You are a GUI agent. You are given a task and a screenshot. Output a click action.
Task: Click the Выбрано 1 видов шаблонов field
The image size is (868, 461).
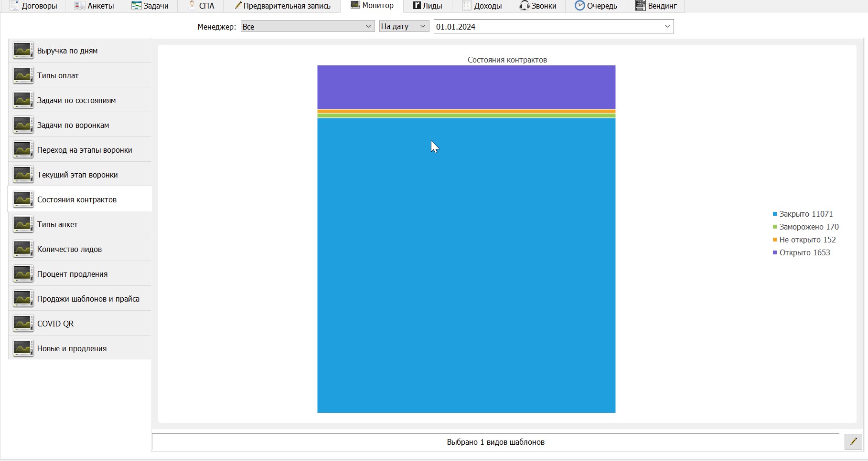tap(495, 442)
